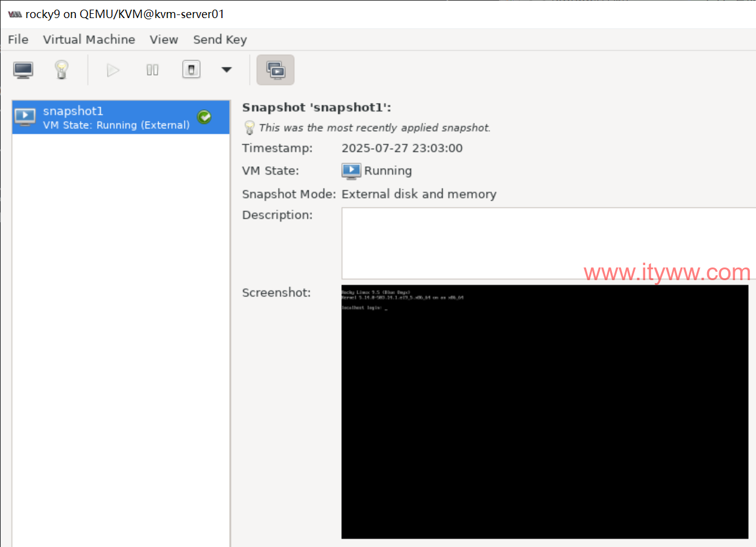Select snapshot1 in the snapshot list
The width and height of the screenshot is (756, 547).
pyautogui.click(x=121, y=117)
